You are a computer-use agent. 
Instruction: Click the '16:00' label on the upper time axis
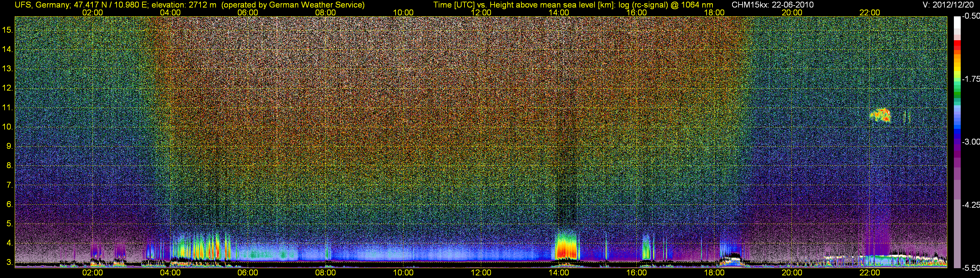click(x=636, y=12)
